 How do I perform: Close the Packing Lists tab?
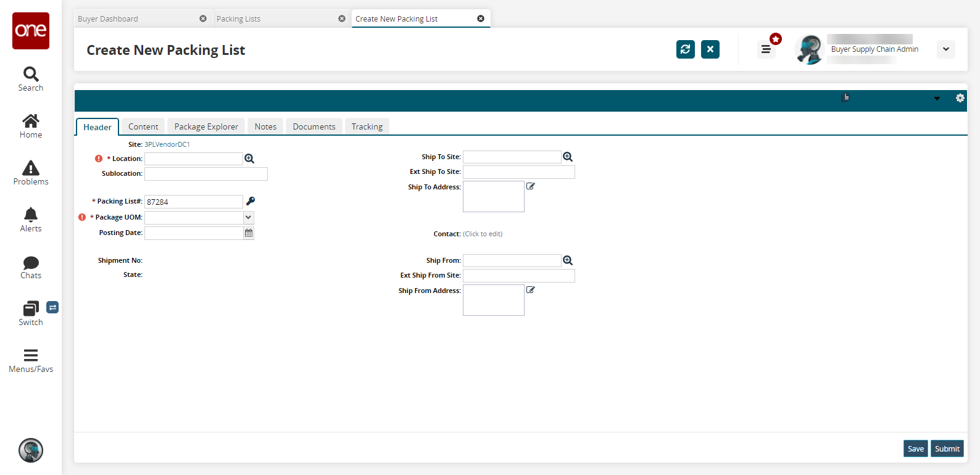(342, 19)
